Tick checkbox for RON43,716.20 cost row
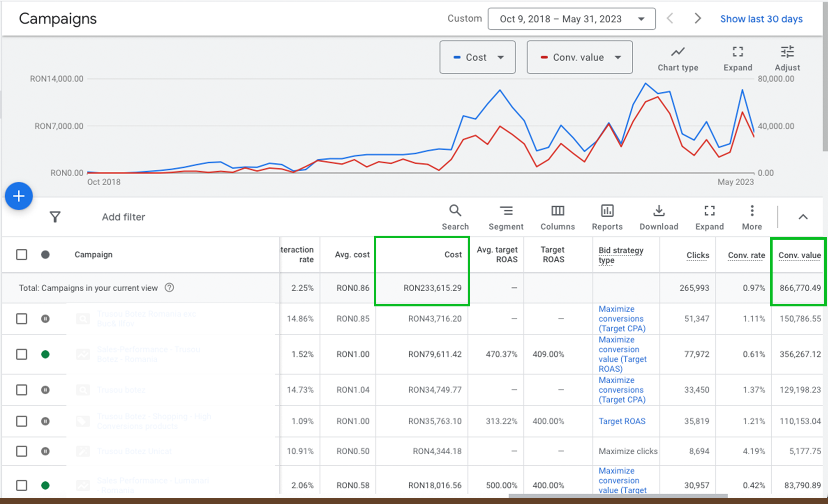 [21, 318]
